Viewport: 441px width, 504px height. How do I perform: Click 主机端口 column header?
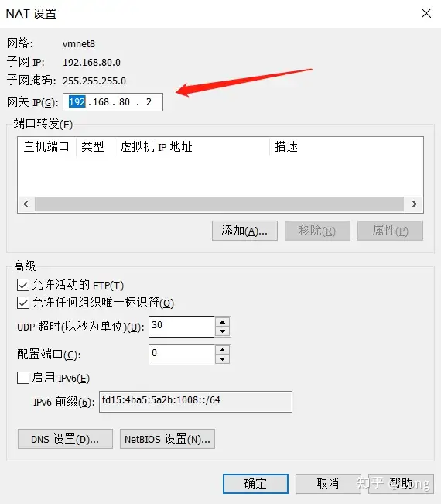47,147
